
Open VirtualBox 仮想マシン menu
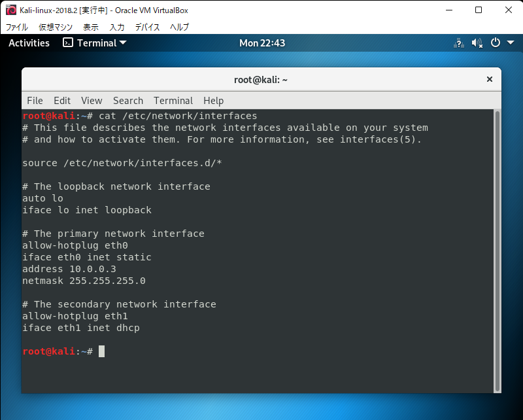(x=56, y=27)
